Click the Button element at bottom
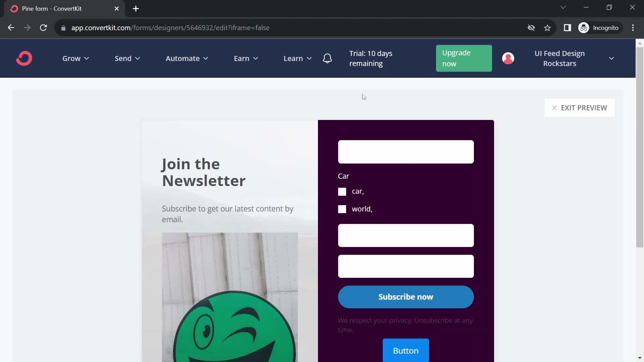The width and height of the screenshot is (644, 362). click(405, 350)
